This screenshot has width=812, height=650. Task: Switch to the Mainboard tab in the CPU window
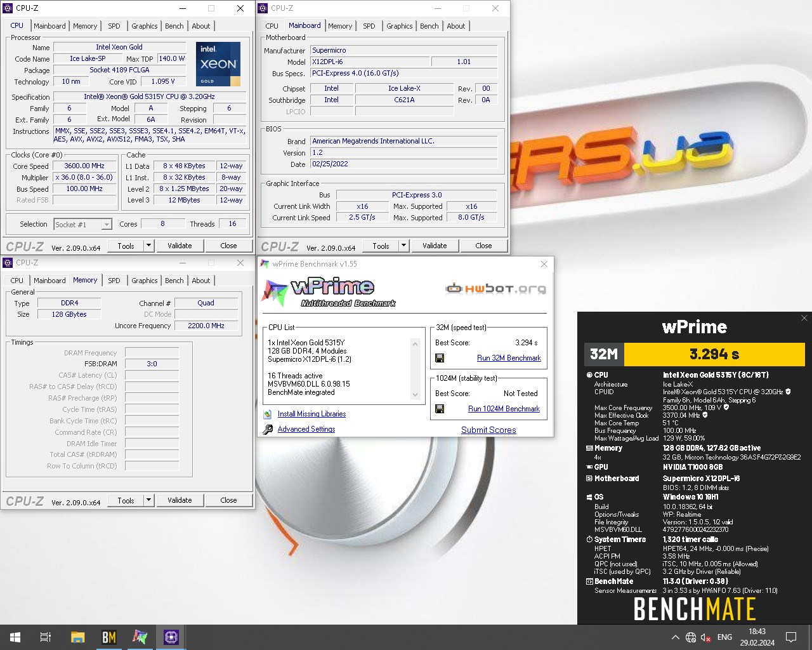(49, 26)
